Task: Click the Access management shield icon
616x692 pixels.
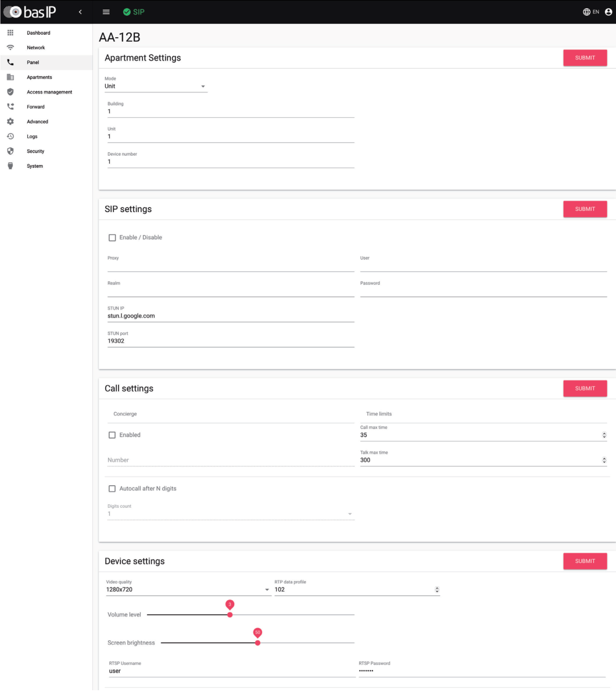Action: (x=10, y=92)
